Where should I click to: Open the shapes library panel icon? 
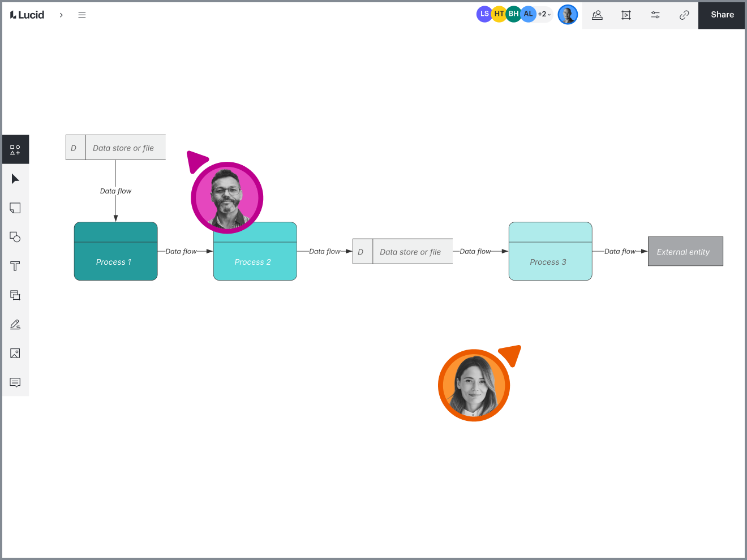(x=15, y=150)
